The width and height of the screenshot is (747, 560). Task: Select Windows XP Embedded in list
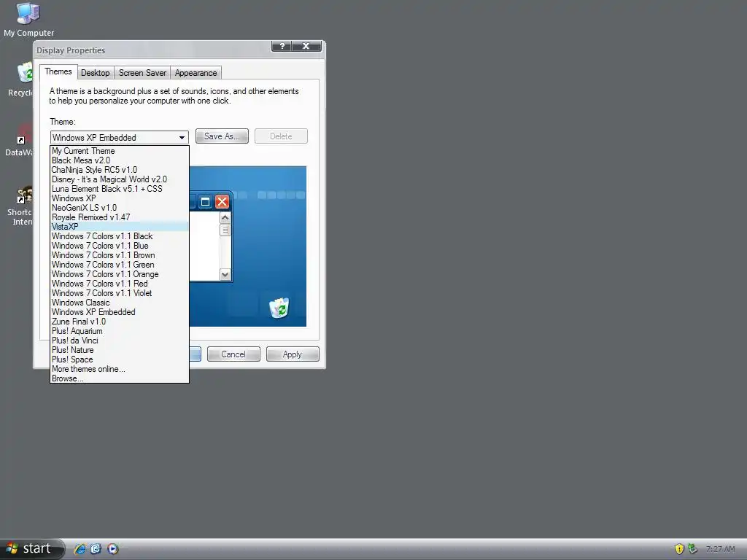tap(120, 312)
